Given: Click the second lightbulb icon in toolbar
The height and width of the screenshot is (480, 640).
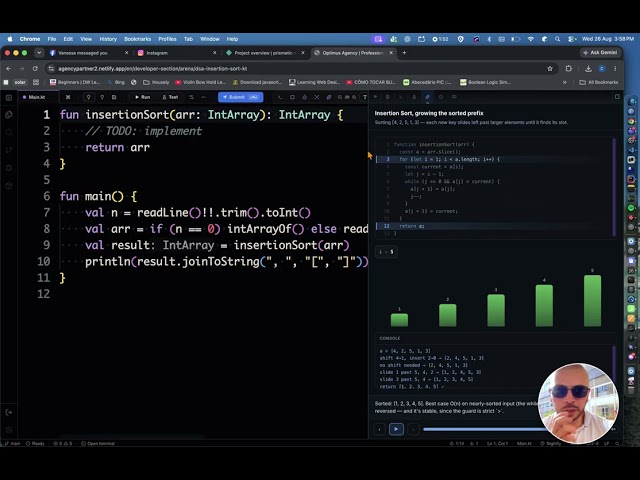Looking at the screenshot, I should coord(102,97).
